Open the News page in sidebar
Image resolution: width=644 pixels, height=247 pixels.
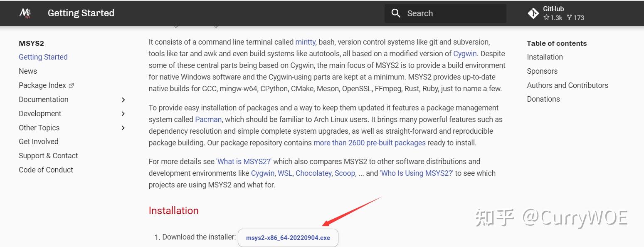coord(28,71)
